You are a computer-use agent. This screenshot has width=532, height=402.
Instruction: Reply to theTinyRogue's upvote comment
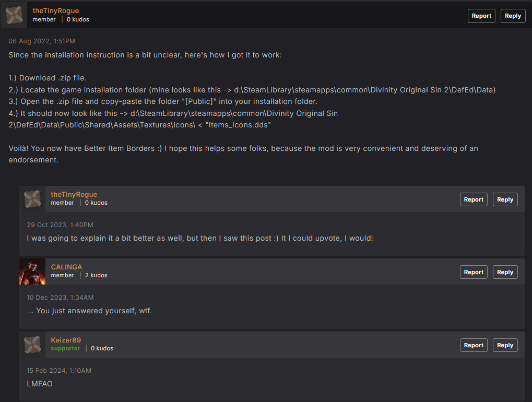coord(505,199)
